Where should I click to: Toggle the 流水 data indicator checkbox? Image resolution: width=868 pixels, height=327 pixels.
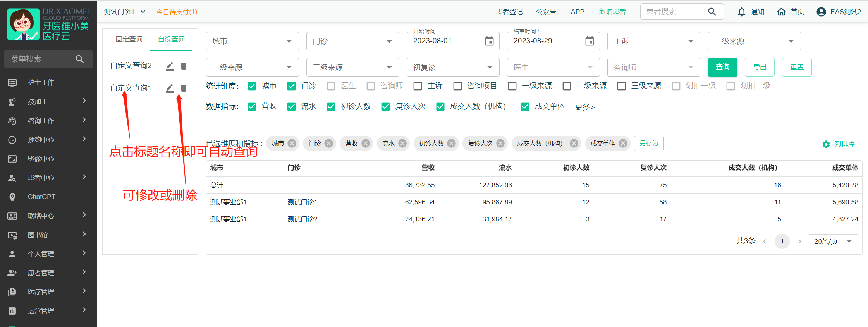click(x=291, y=107)
